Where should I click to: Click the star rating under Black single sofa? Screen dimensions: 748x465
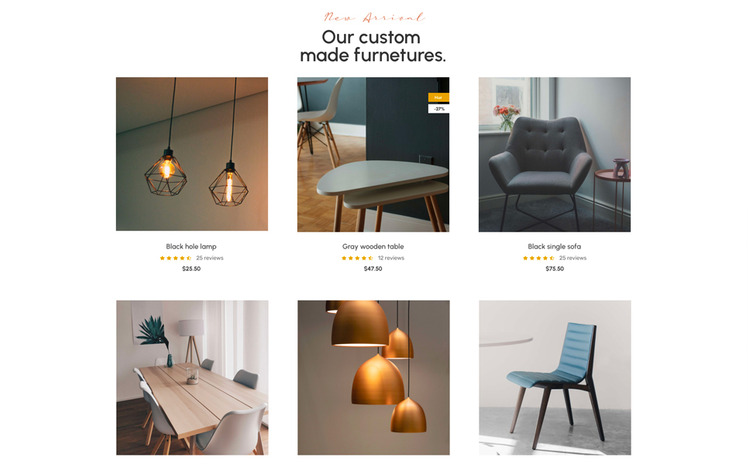click(539, 258)
